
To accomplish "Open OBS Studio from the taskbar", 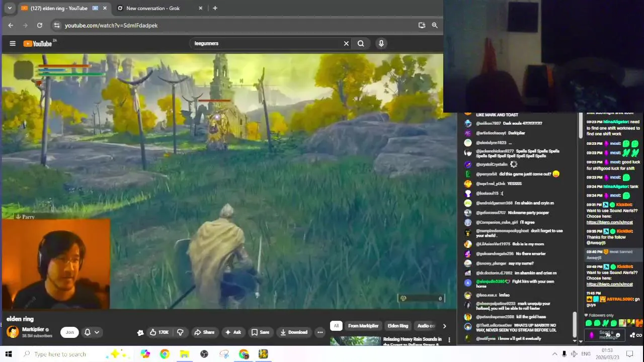I will pyautogui.click(x=204, y=354).
